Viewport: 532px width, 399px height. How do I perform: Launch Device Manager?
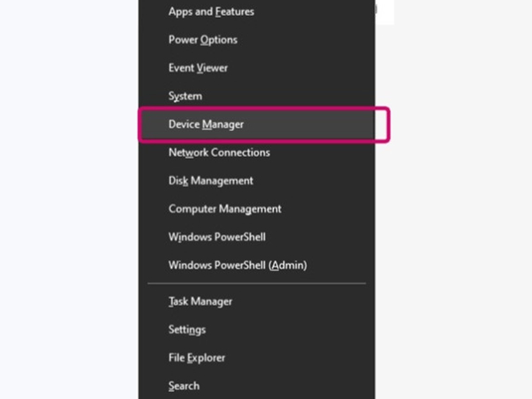[x=257, y=124]
